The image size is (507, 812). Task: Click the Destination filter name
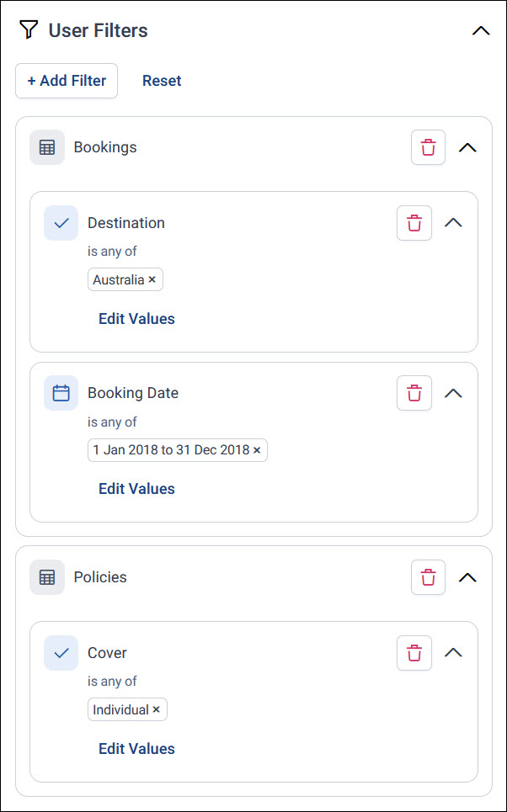click(126, 223)
